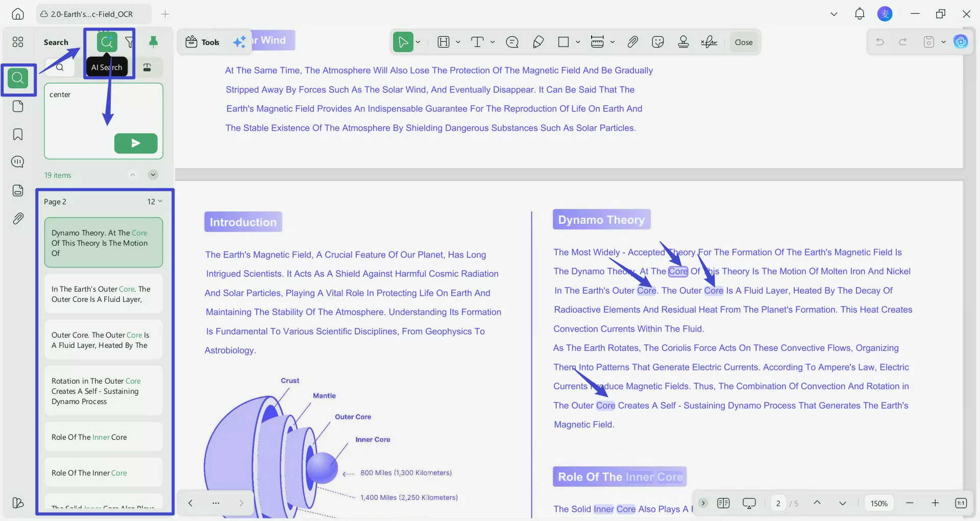Open the signature tool
This screenshot has height=521, width=980.
click(709, 42)
